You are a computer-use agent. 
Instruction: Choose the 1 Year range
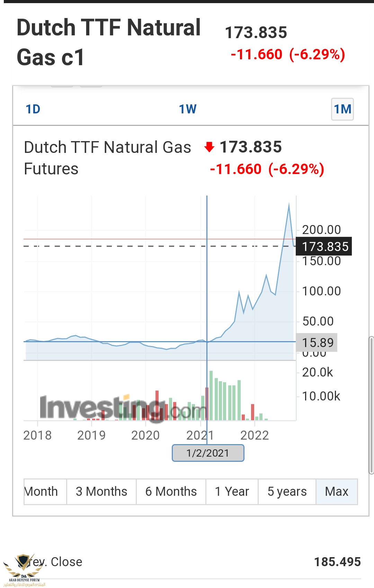tap(232, 492)
